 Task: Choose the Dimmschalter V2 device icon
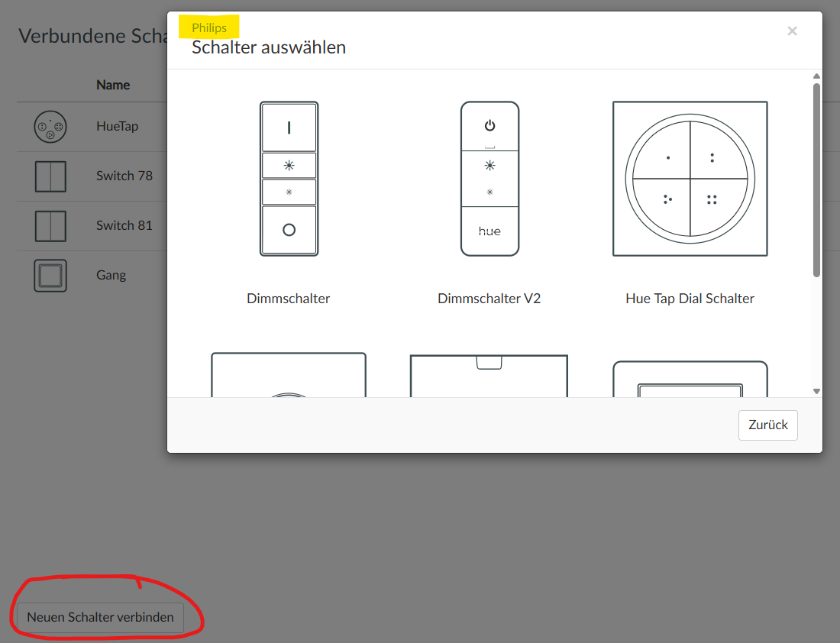coord(489,179)
